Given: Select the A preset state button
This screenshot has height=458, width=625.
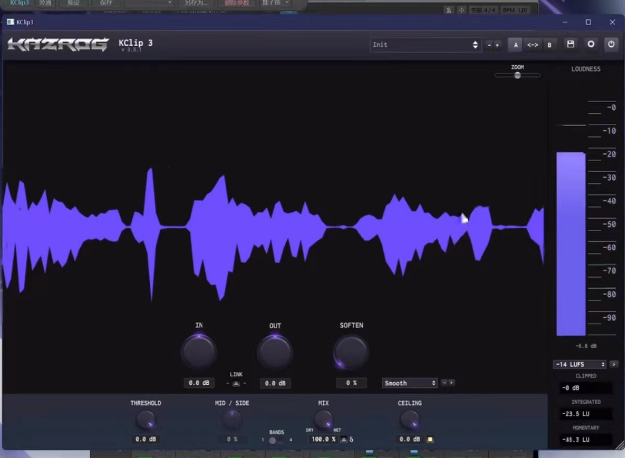Looking at the screenshot, I should coord(515,45).
